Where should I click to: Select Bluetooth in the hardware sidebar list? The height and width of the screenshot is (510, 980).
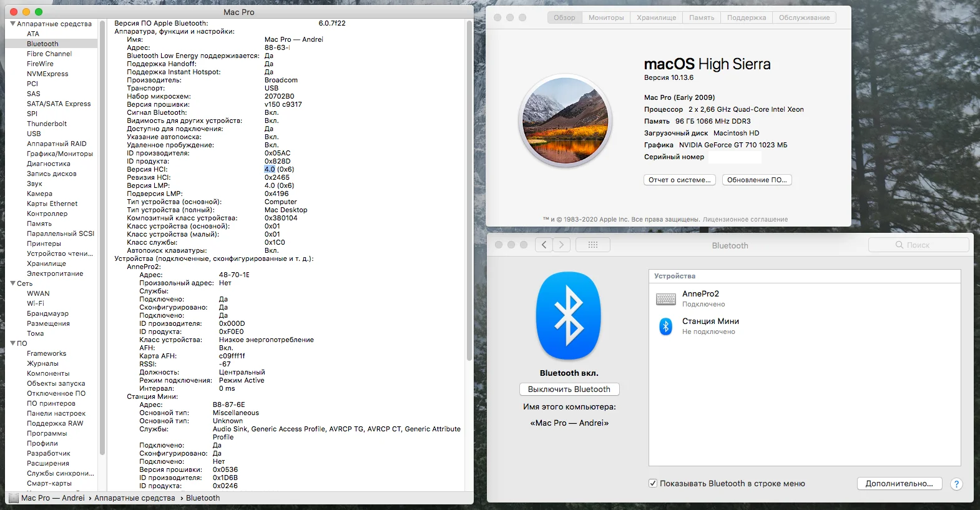click(42, 44)
